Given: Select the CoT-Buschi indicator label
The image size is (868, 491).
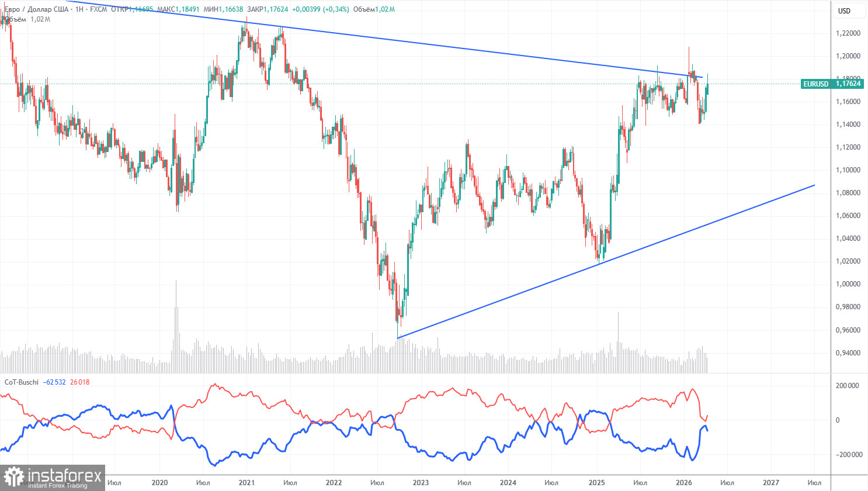Looking at the screenshot, I should 21,382.
